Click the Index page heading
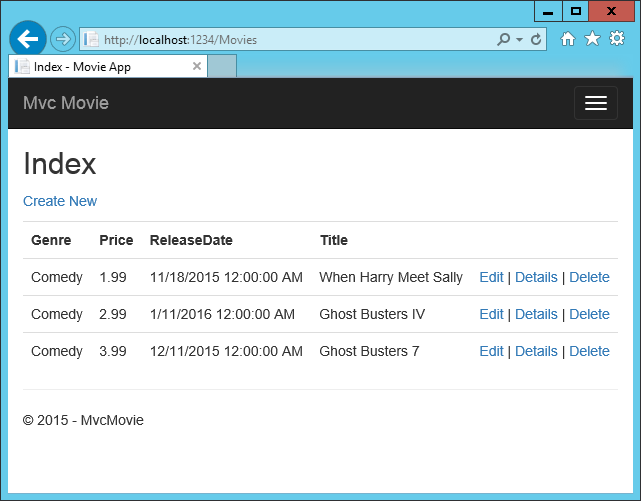Viewport: 641px width, 501px height. pyautogui.click(x=60, y=163)
